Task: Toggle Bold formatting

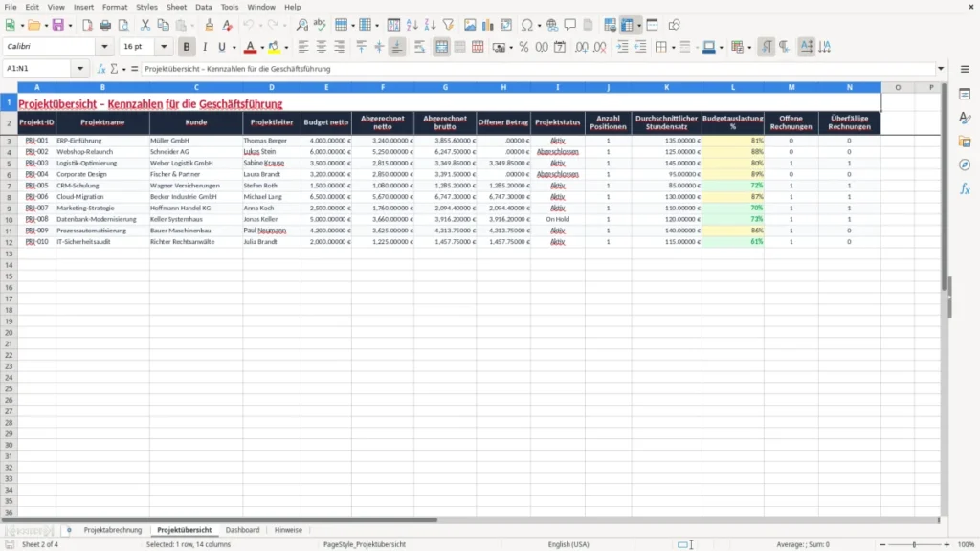Action: click(x=187, y=47)
